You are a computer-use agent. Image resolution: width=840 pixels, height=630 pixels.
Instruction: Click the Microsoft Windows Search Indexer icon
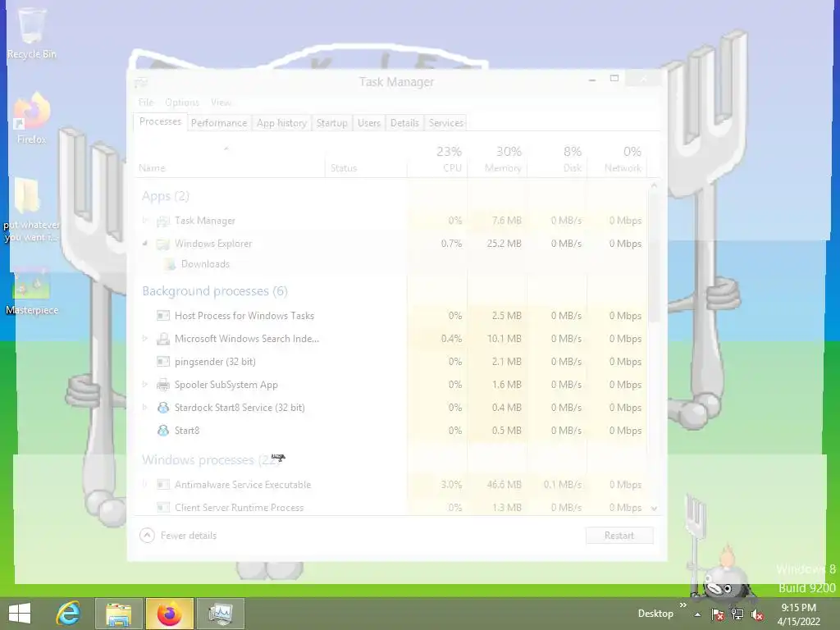tap(163, 339)
